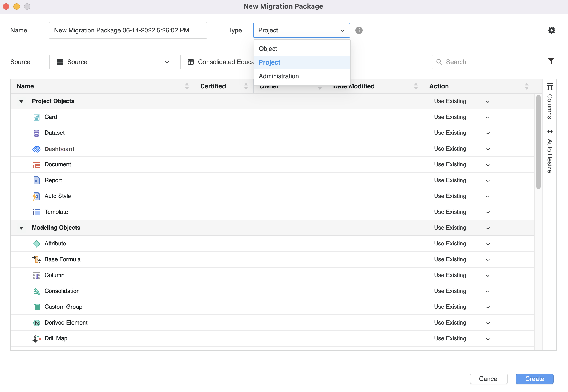Open the Source environment dropdown
Viewport: 568px width, 392px height.
pos(112,62)
